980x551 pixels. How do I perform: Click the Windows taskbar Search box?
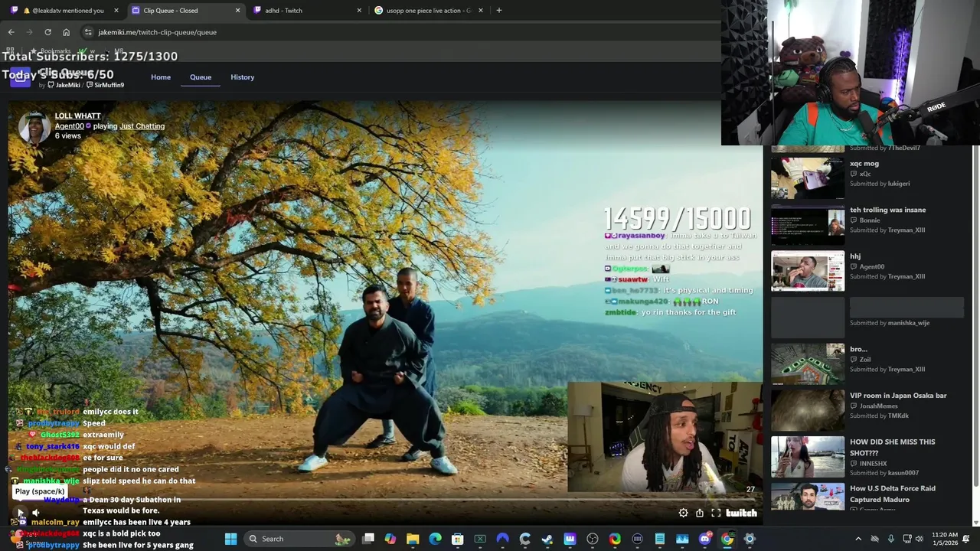coord(299,539)
